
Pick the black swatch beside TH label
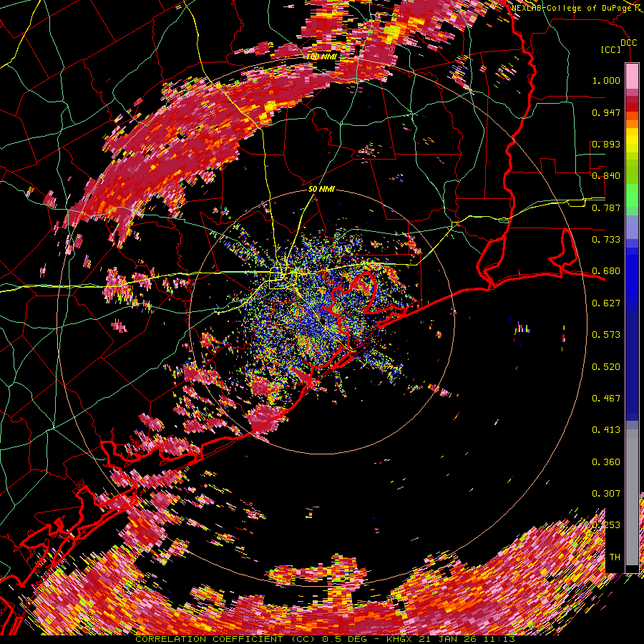[x=632, y=568]
